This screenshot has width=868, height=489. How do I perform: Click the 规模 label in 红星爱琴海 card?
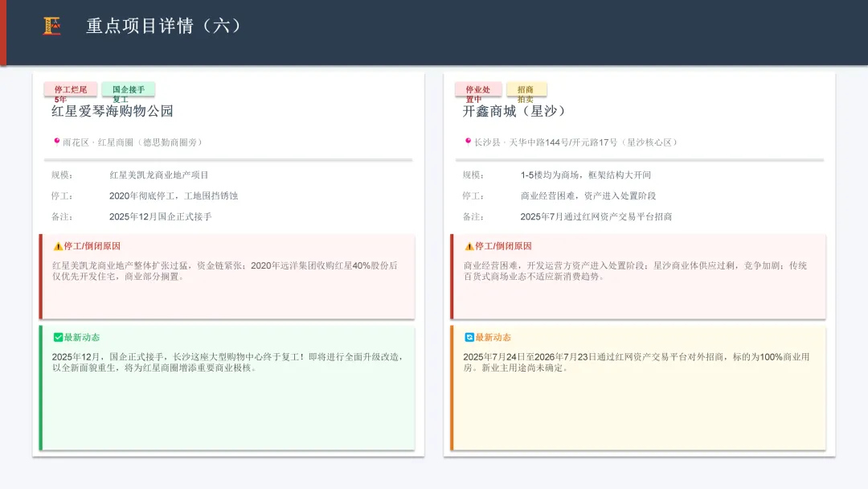pos(62,175)
